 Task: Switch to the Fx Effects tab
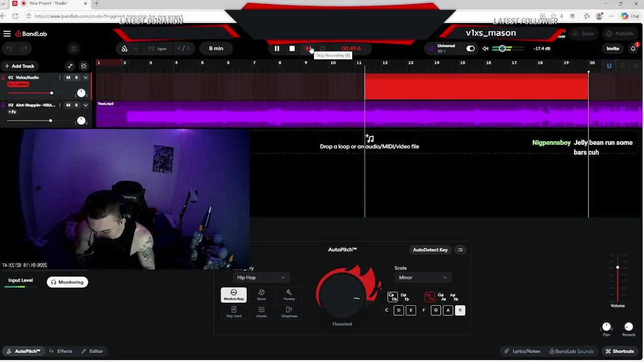[61, 351]
